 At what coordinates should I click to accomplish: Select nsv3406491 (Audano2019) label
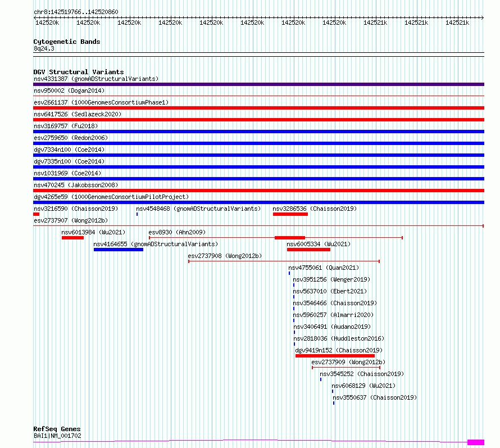[x=332, y=327]
